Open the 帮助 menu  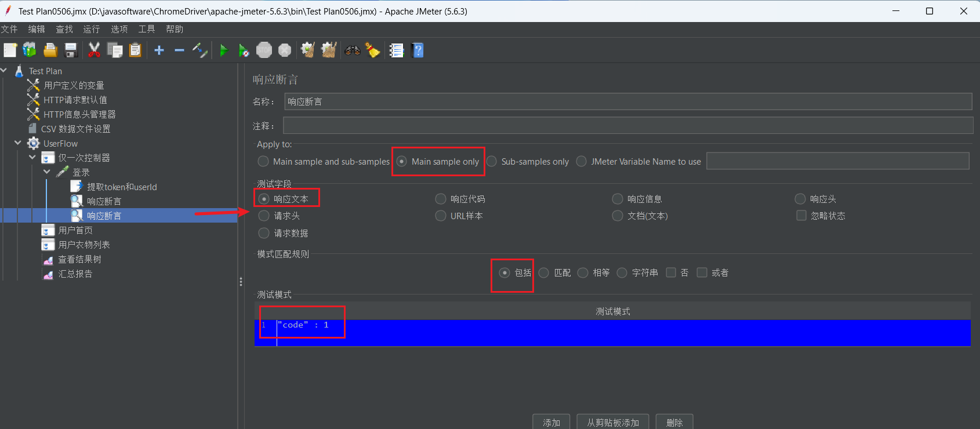[175, 29]
